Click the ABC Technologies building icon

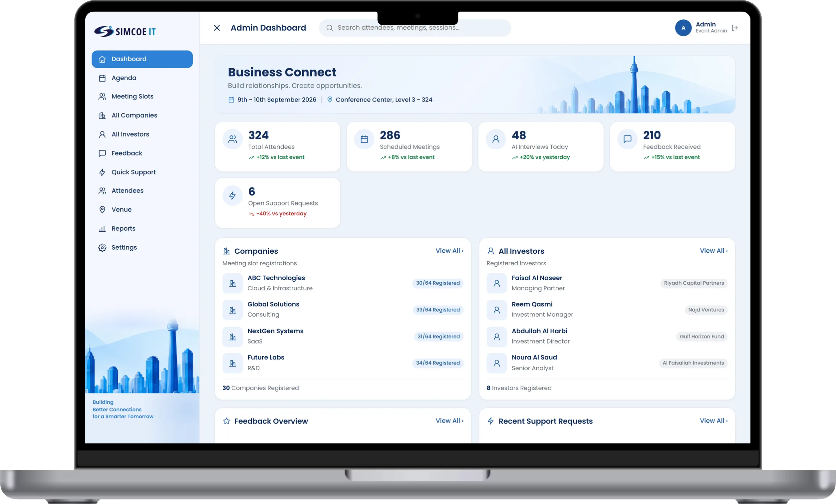(x=232, y=283)
